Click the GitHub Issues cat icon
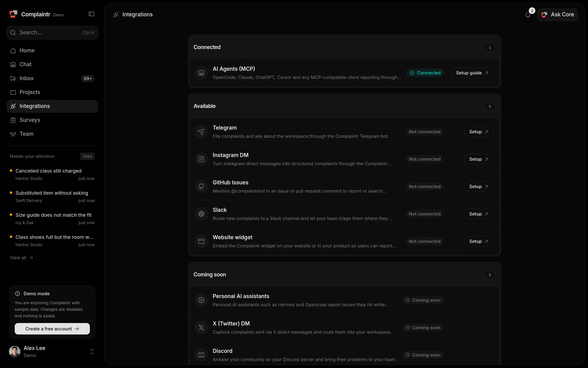 click(201, 186)
